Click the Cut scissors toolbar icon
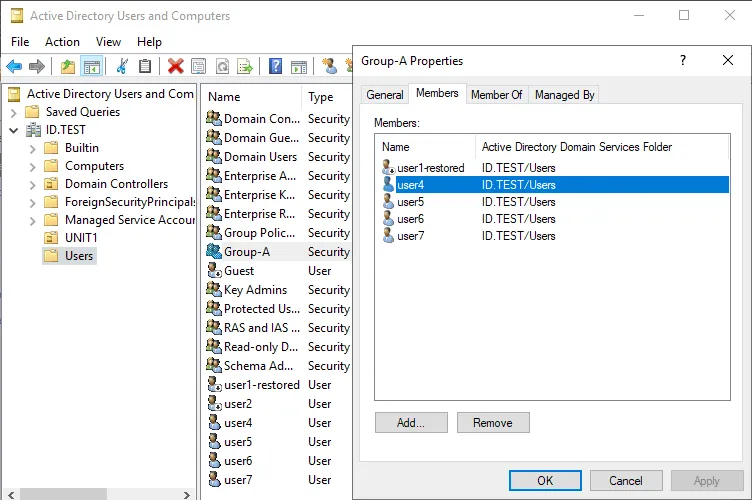752x500 pixels. [122, 66]
